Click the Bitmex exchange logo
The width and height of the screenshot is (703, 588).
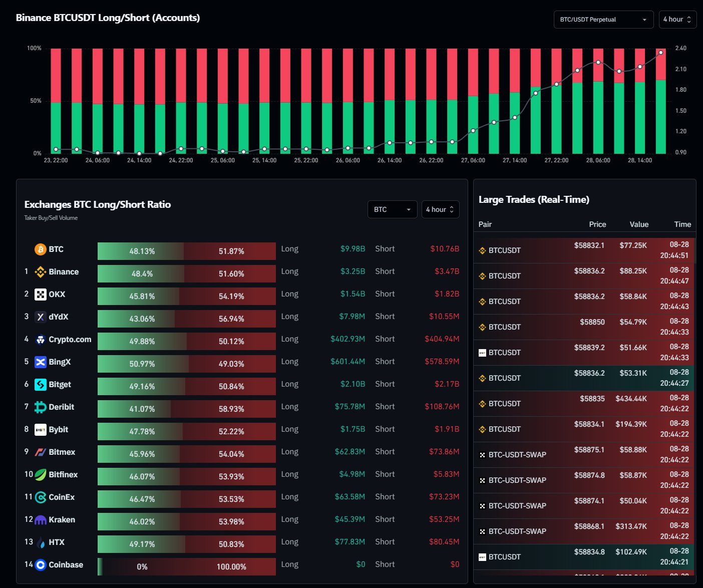click(40, 452)
